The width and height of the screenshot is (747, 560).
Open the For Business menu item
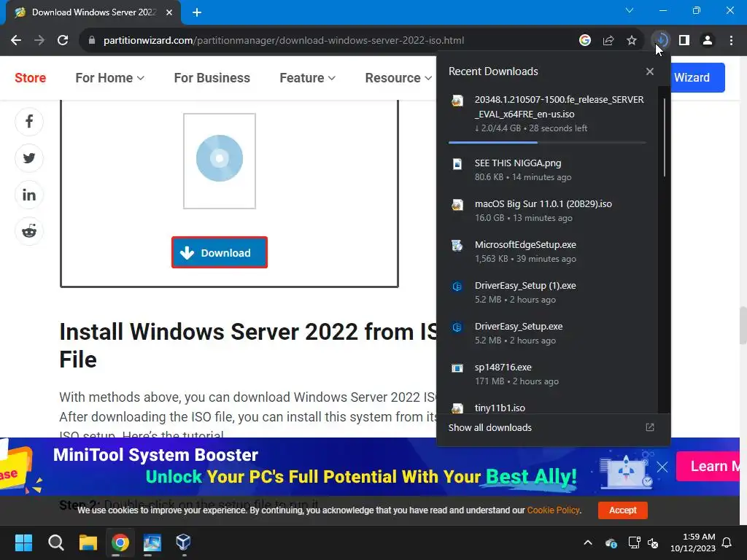(212, 77)
